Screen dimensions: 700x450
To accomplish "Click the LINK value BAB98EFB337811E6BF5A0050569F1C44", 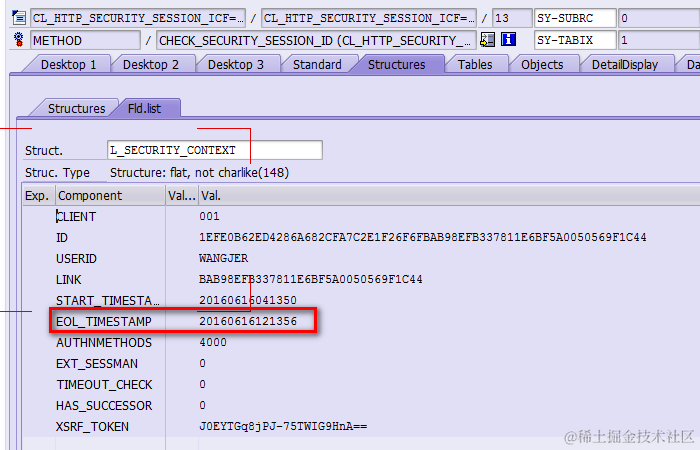I will pyautogui.click(x=311, y=279).
